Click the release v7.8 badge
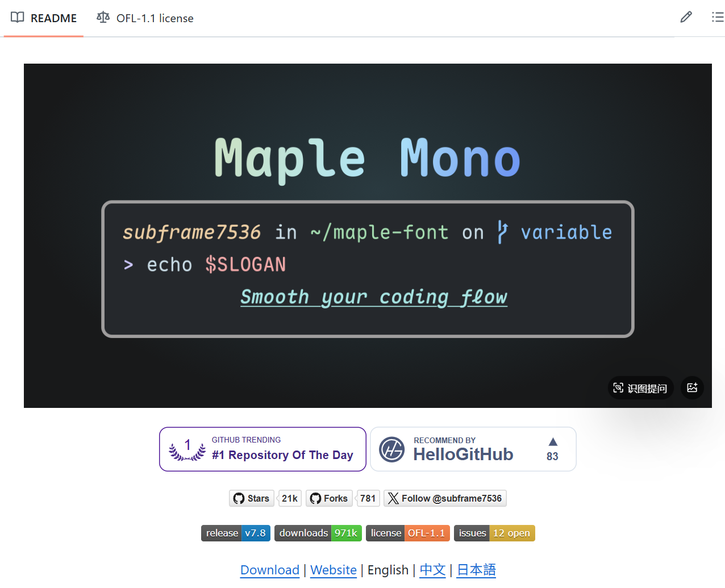The image size is (725, 588). click(x=235, y=533)
